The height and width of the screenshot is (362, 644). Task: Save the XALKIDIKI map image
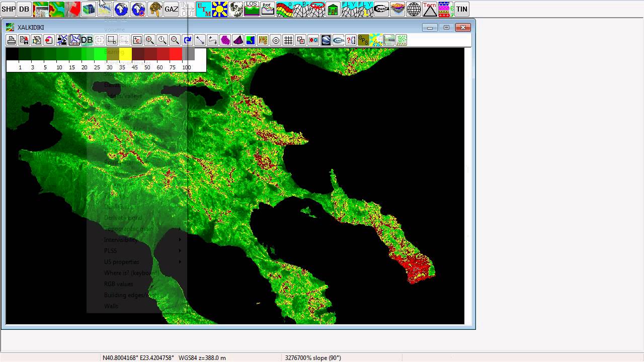(24, 40)
